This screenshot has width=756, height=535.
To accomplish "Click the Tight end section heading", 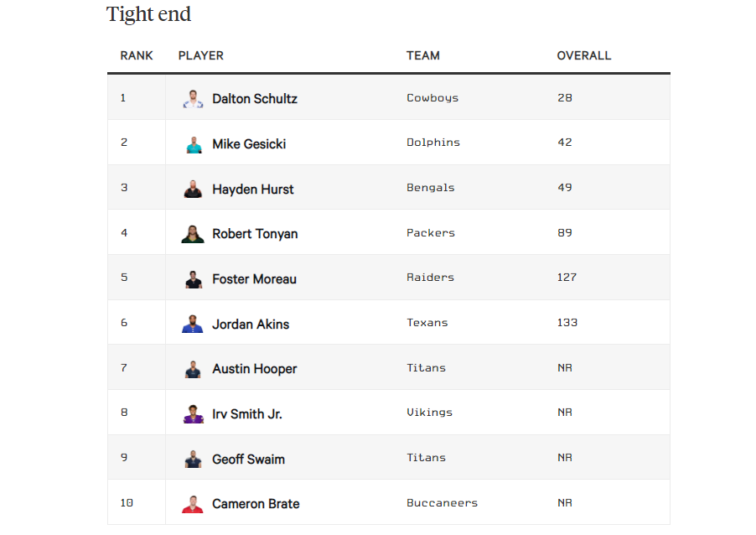I will (148, 14).
